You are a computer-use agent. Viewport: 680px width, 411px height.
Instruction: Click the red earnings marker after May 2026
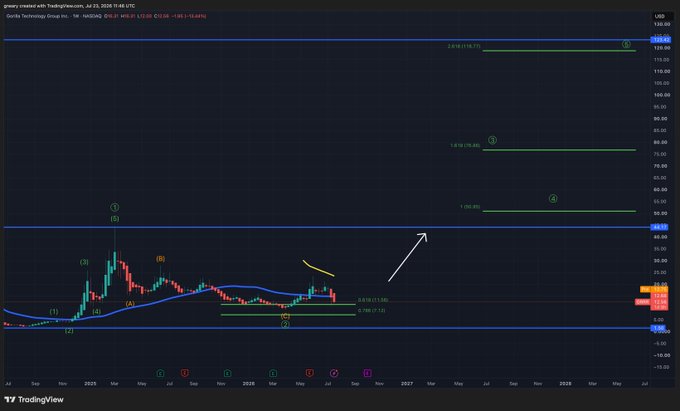pos(309,373)
